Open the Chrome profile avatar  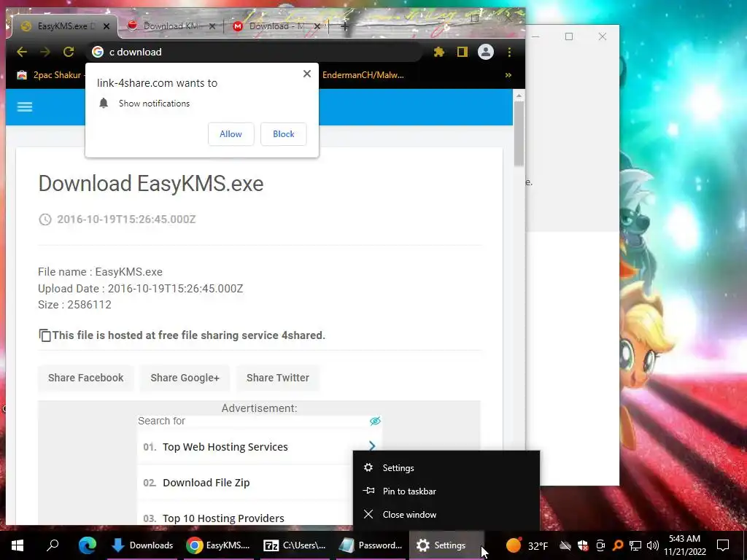485,52
